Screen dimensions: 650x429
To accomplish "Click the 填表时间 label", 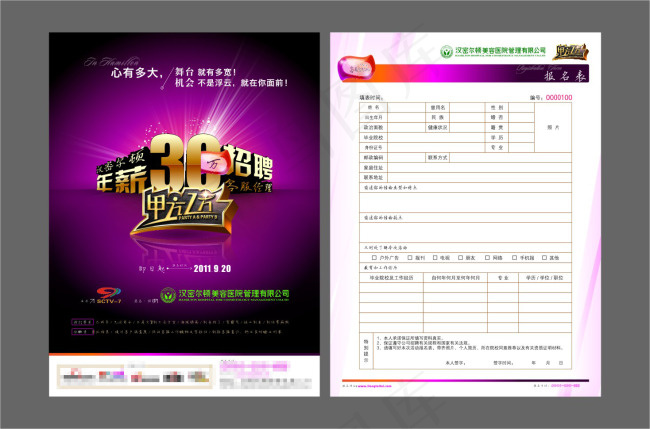I will 372,98.
